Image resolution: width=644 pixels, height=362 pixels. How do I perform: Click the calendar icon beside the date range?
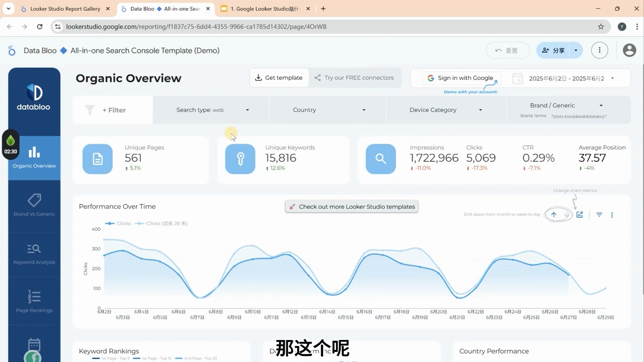coord(517,78)
